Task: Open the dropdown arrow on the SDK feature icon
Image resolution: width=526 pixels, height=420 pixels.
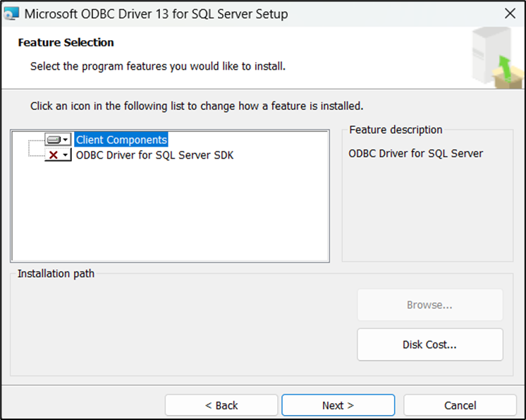Action: pyautogui.click(x=66, y=155)
